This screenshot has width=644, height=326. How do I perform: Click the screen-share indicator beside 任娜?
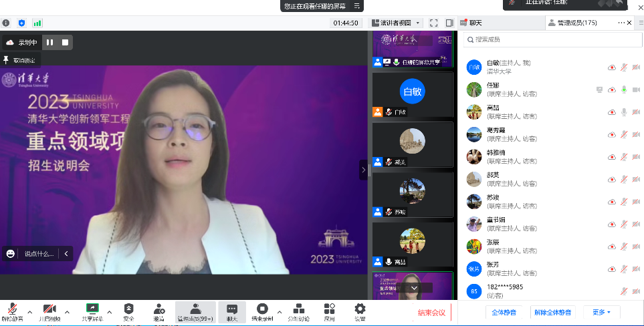tap(599, 90)
